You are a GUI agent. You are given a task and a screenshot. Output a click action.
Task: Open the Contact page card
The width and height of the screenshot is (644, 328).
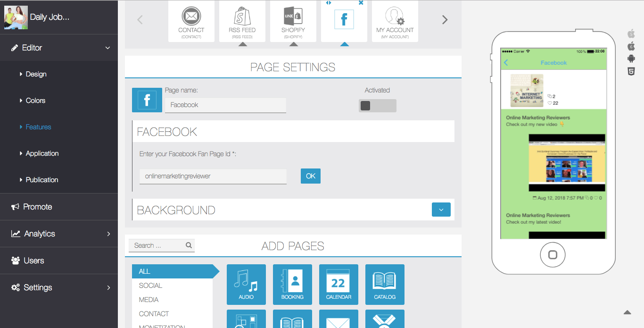point(191,21)
